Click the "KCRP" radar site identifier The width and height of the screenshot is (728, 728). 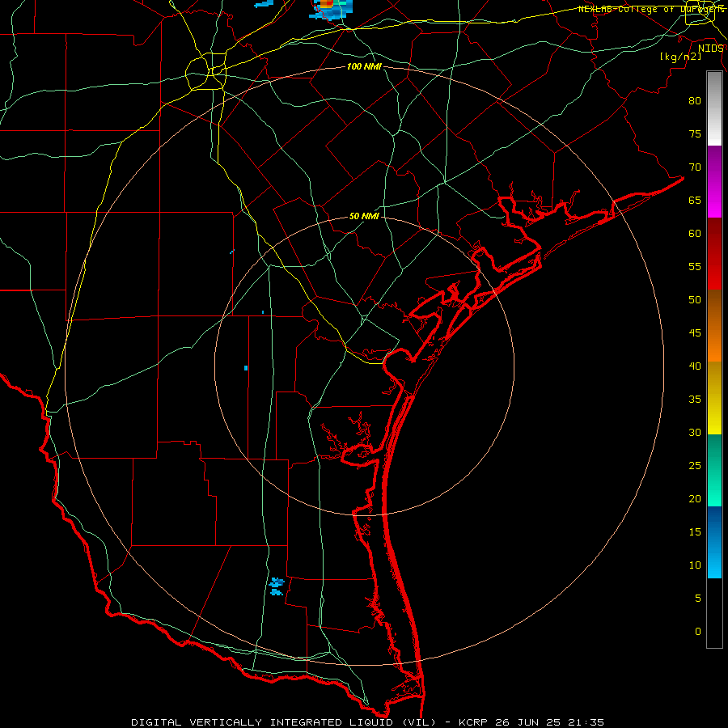(474, 722)
